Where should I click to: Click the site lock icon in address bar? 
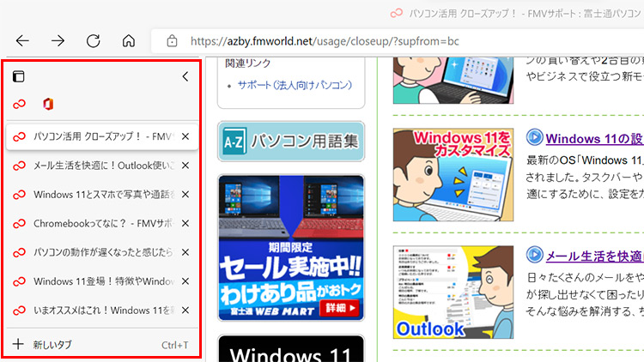pos(172,40)
